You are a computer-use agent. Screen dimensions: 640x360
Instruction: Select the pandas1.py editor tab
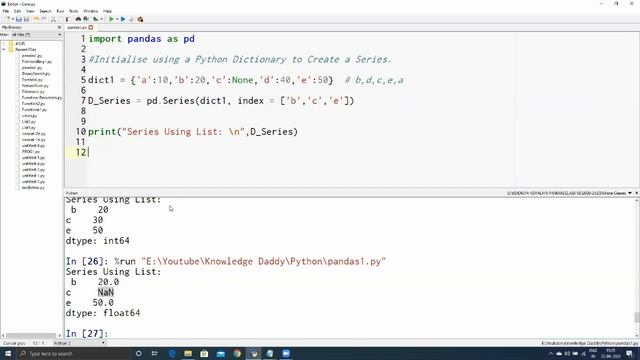point(77,27)
